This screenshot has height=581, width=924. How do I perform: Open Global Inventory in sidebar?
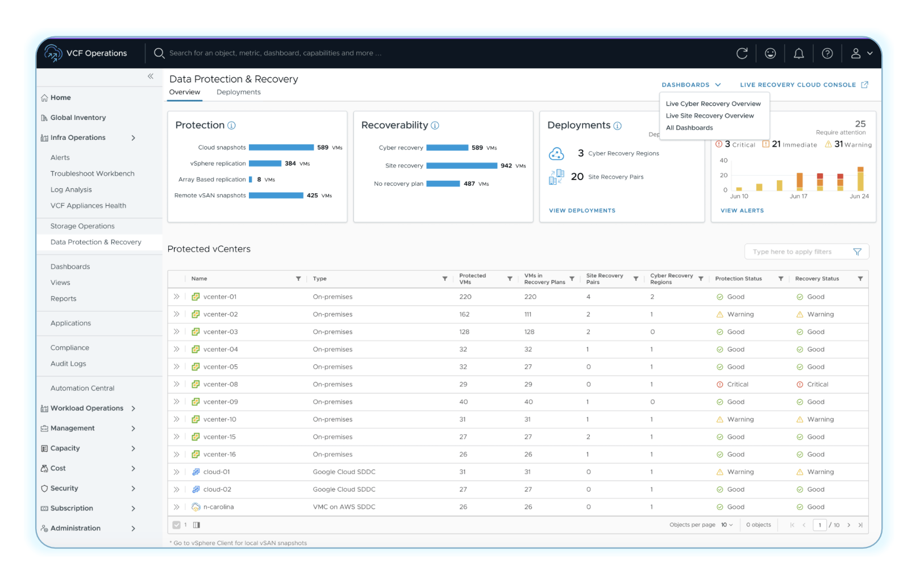tap(78, 118)
